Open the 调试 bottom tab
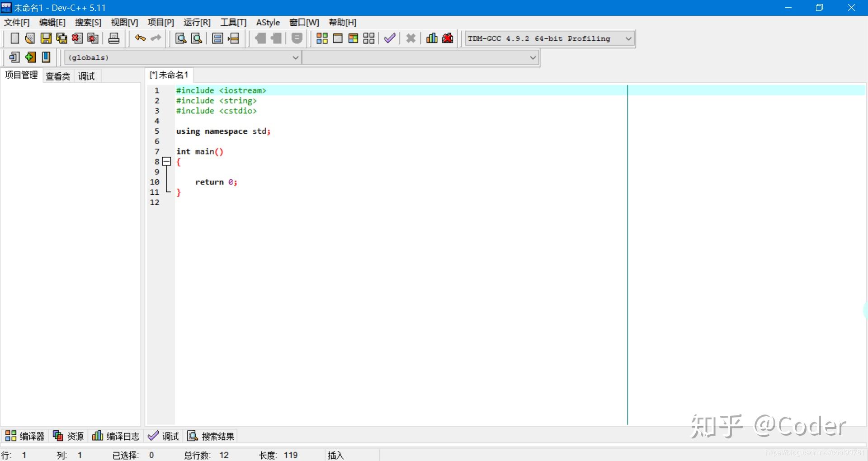 164,436
